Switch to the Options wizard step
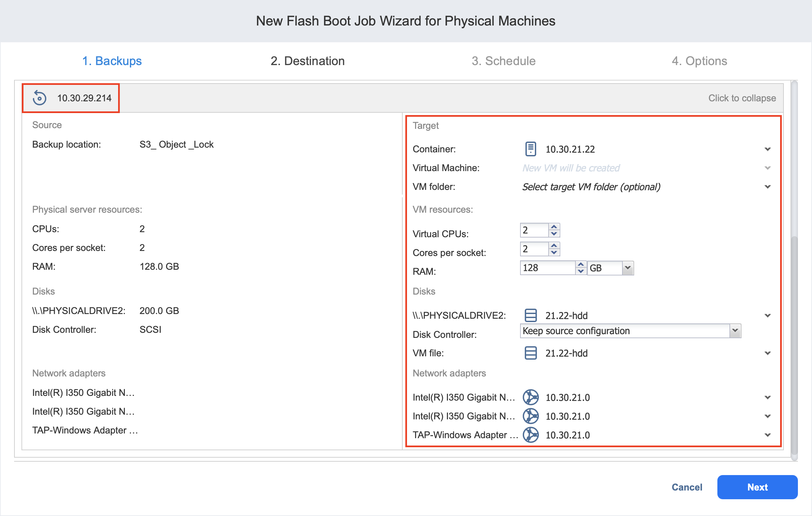Image resolution: width=812 pixels, height=516 pixels. 699,61
